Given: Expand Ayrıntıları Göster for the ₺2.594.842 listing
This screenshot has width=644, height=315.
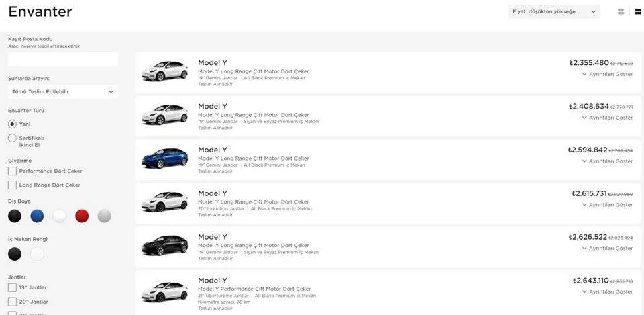Looking at the screenshot, I should pyautogui.click(x=608, y=161).
